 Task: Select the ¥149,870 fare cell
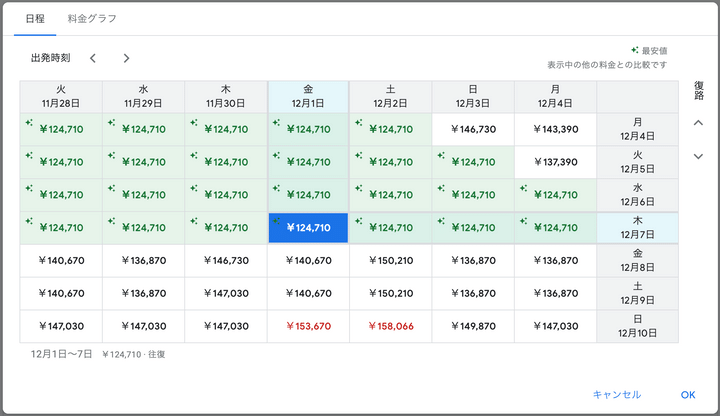click(473, 326)
